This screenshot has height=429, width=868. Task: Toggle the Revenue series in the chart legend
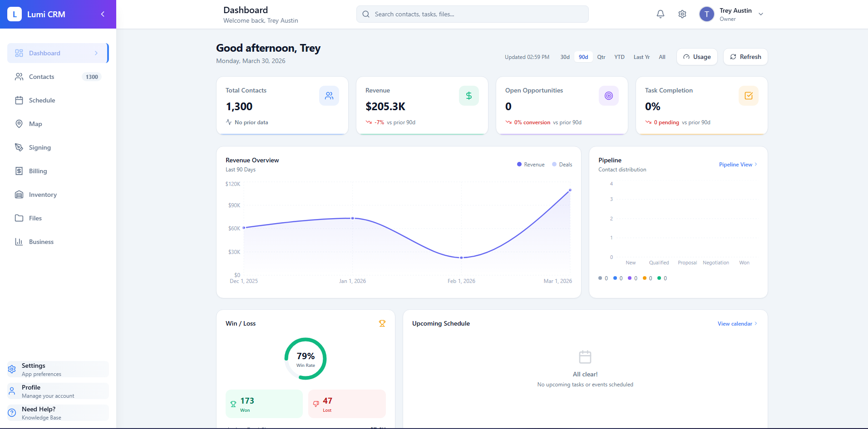click(x=530, y=164)
